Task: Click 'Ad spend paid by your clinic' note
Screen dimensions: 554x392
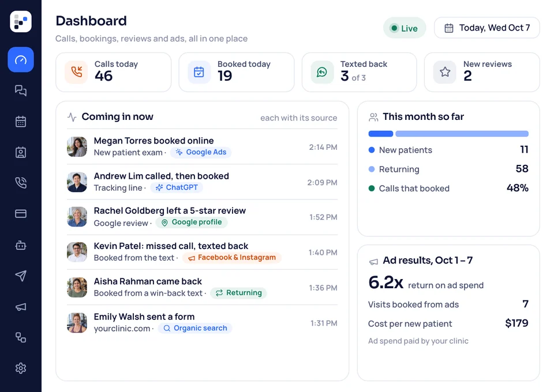Action: 418,341
